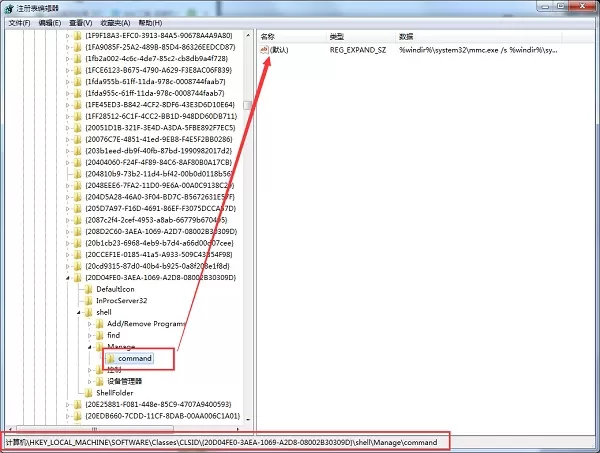This screenshot has width=600, height=453.
Task: Click the tree horizontal scrollbar thumb
Action: pyautogui.click(x=95, y=429)
